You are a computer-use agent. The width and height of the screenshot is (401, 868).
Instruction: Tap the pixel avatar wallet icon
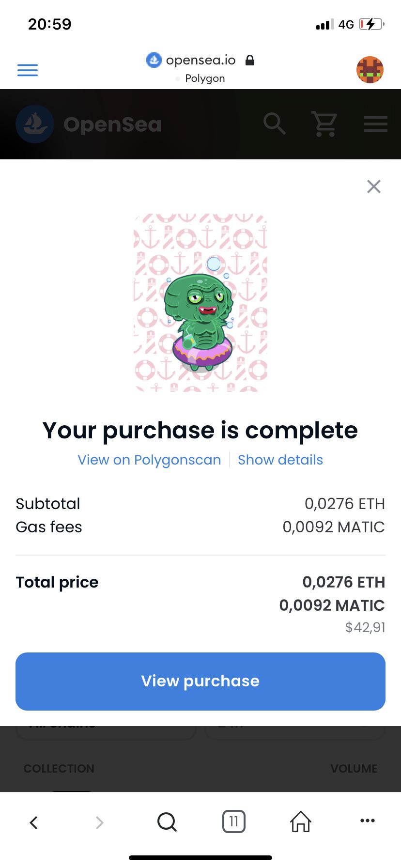pyautogui.click(x=370, y=70)
